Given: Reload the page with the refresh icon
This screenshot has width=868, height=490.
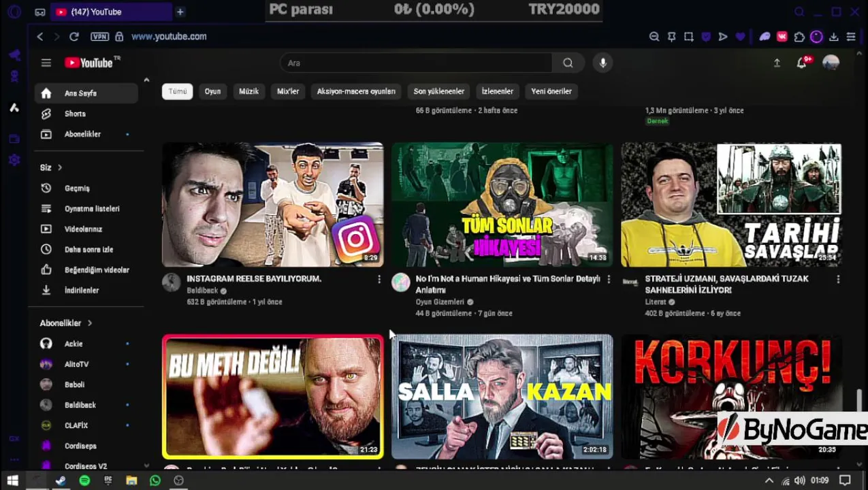Looking at the screenshot, I should [x=74, y=37].
